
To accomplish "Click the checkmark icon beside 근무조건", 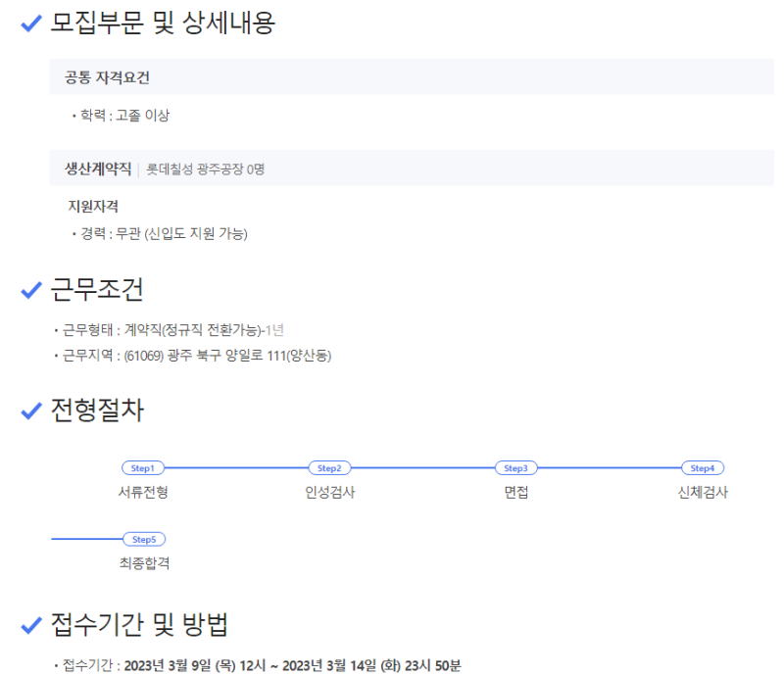I will [30, 290].
